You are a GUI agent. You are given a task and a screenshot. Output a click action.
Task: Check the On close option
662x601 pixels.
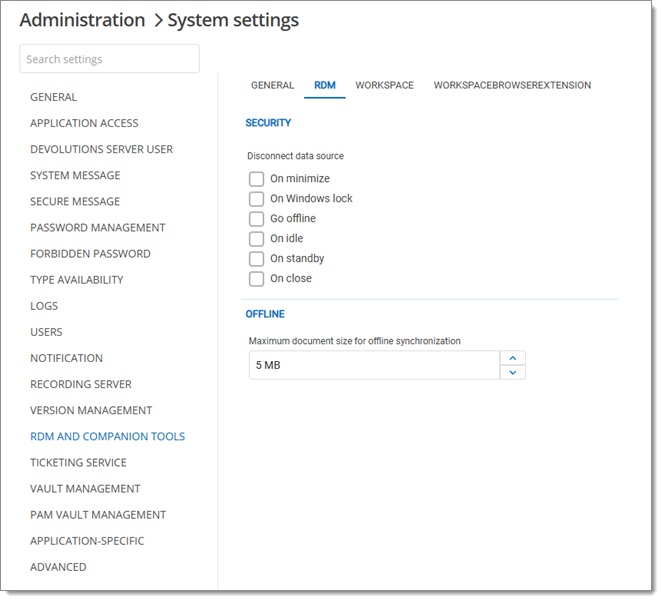point(257,279)
